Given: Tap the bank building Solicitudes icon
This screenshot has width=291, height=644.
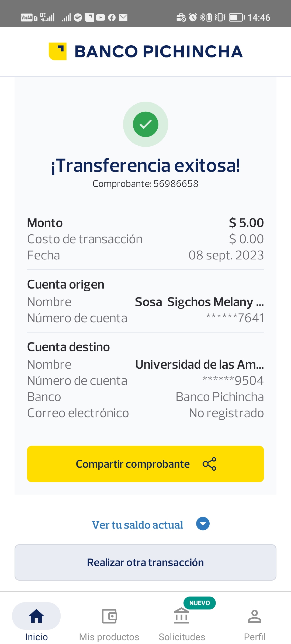Looking at the screenshot, I should click(182, 616).
